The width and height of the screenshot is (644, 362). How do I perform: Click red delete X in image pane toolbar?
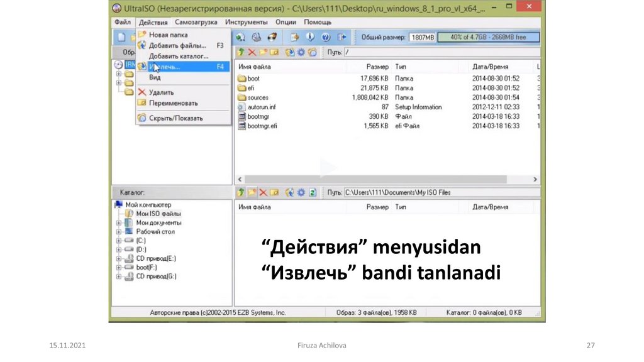click(x=252, y=52)
